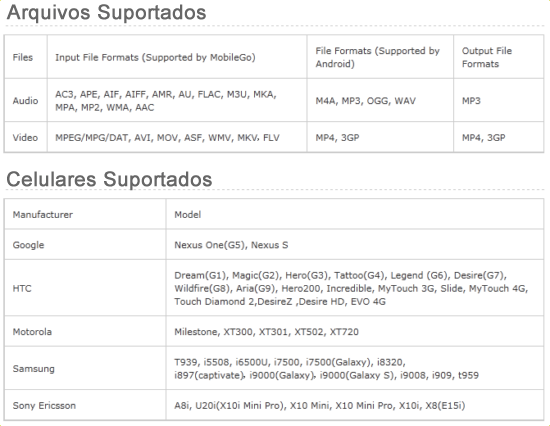Click Output File Formats column header
Screen dimensions: 550x426
click(x=487, y=57)
